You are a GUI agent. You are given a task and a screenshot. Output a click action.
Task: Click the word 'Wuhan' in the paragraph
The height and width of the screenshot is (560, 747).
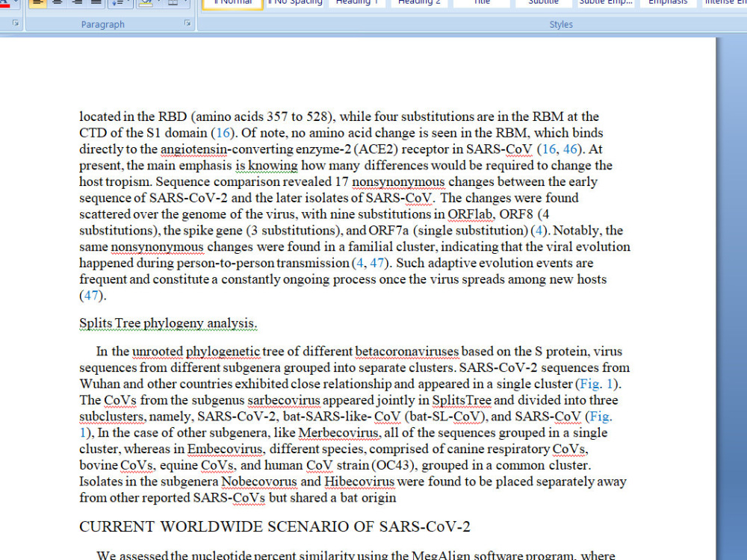click(99, 384)
